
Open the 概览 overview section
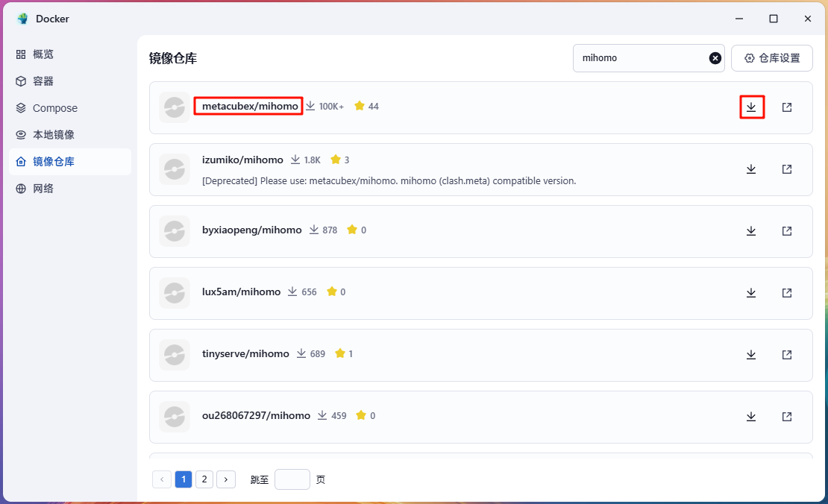point(43,54)
